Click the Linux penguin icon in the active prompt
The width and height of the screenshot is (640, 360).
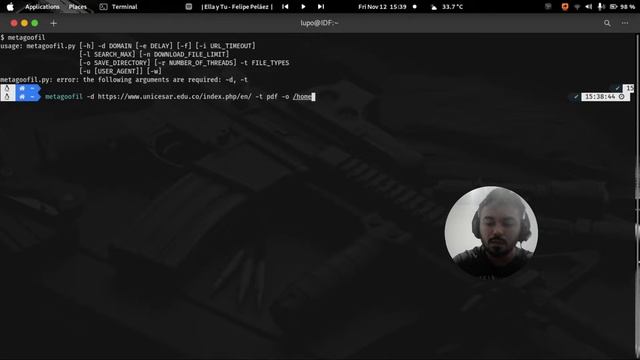7,97
